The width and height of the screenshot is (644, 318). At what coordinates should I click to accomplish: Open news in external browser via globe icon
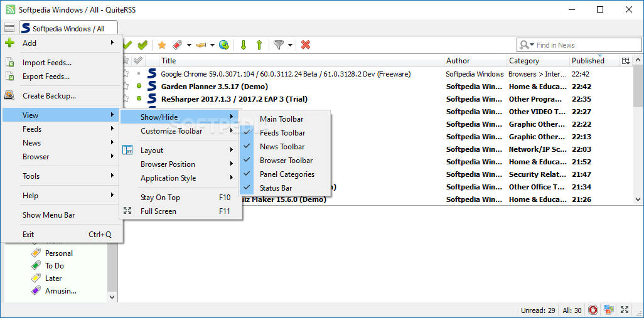coord(224,45)
